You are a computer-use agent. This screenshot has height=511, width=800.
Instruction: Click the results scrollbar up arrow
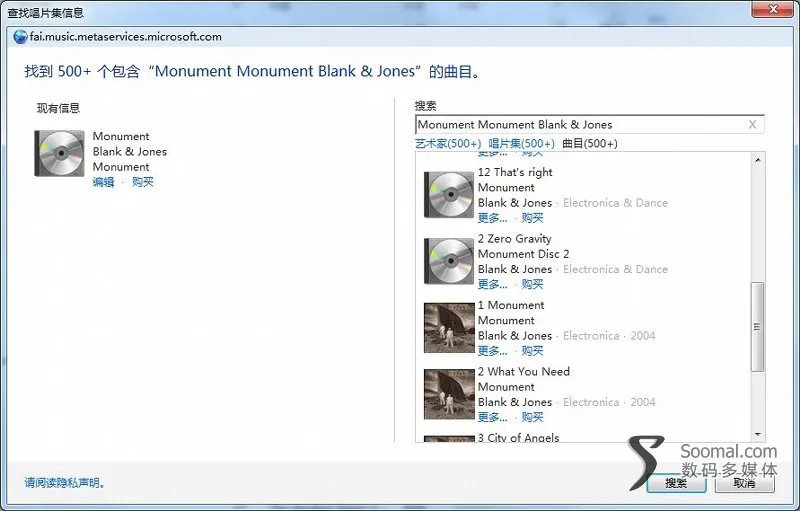click(x=758, y=160)
